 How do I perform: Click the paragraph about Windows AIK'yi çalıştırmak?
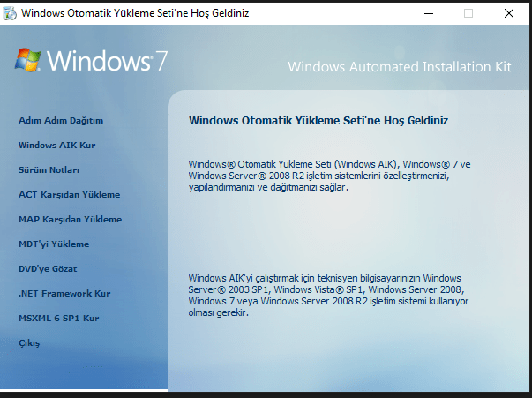tap(328, 296)
